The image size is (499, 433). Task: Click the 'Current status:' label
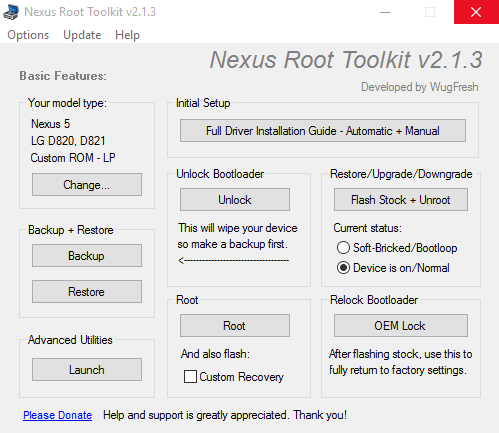[368, 228]
